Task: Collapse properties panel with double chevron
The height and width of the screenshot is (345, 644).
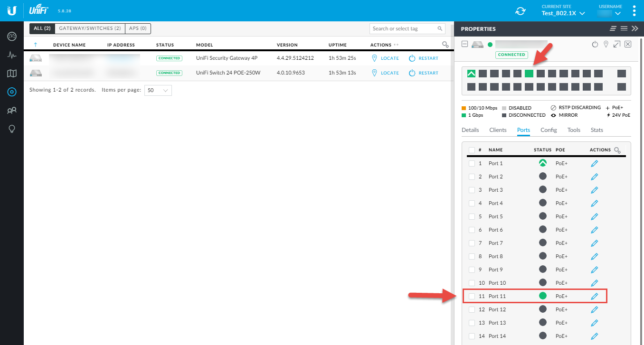Action: click(635, 29)
